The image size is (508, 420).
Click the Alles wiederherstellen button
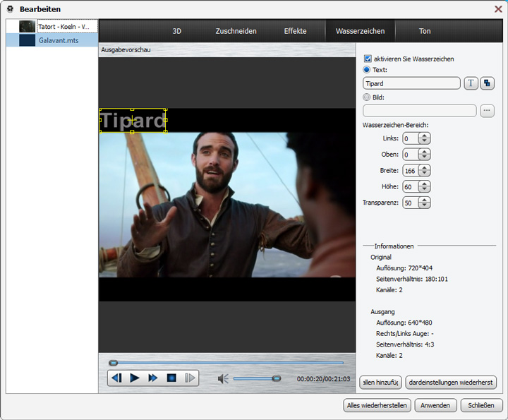[x=377, y=405]
